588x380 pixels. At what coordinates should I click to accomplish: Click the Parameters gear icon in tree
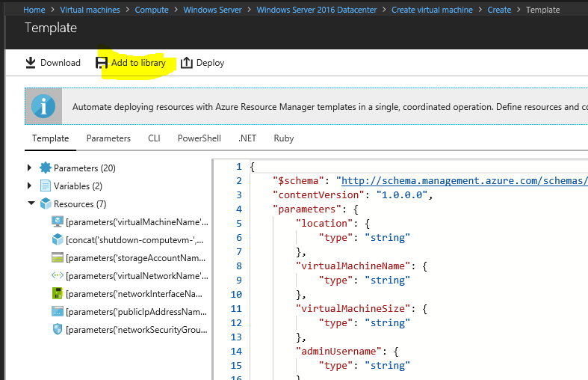tap(46, 168)
